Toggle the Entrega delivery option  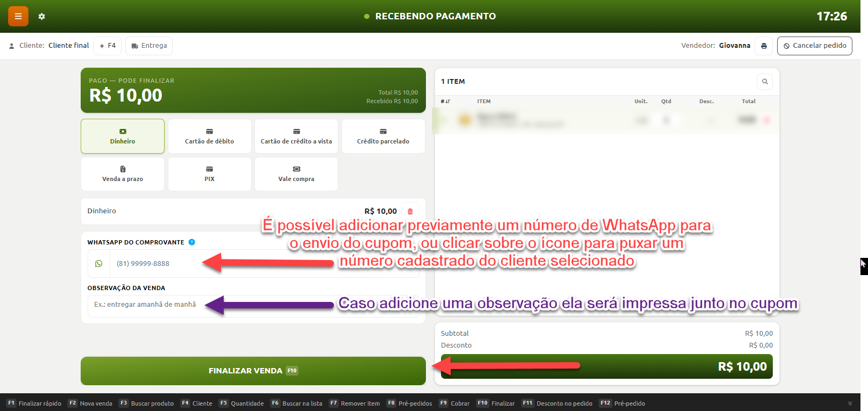coord(149,46)
